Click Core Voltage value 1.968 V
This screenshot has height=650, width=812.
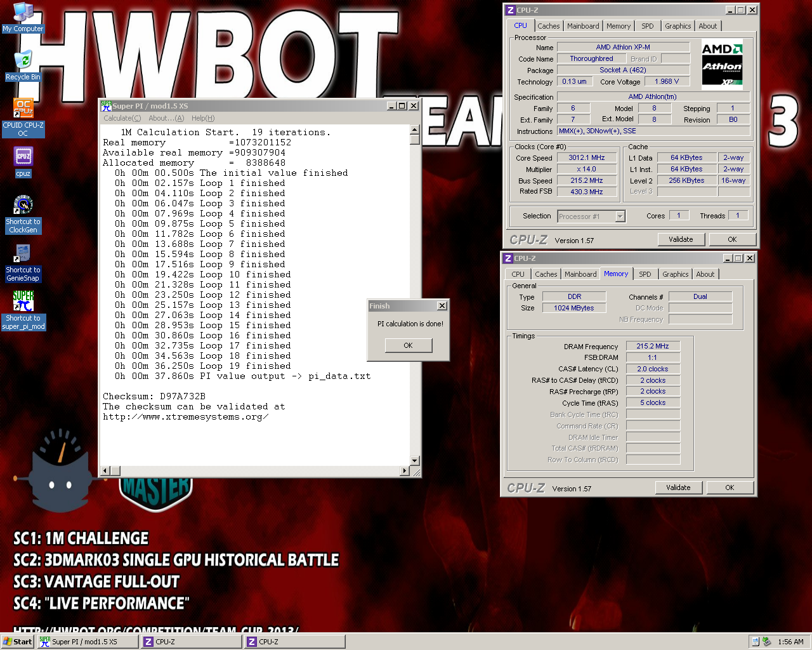(666, 81)
